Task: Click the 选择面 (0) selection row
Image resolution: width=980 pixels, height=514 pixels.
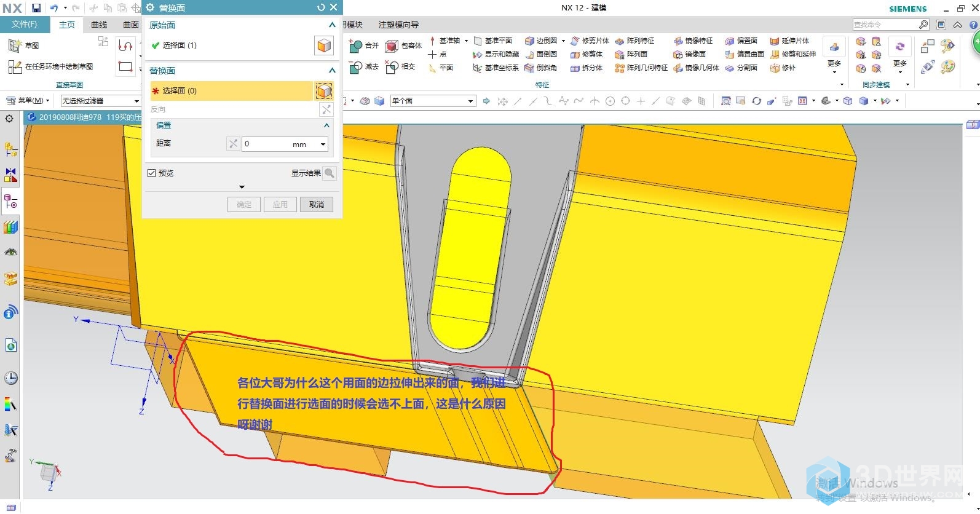Action: click(232, 91)
